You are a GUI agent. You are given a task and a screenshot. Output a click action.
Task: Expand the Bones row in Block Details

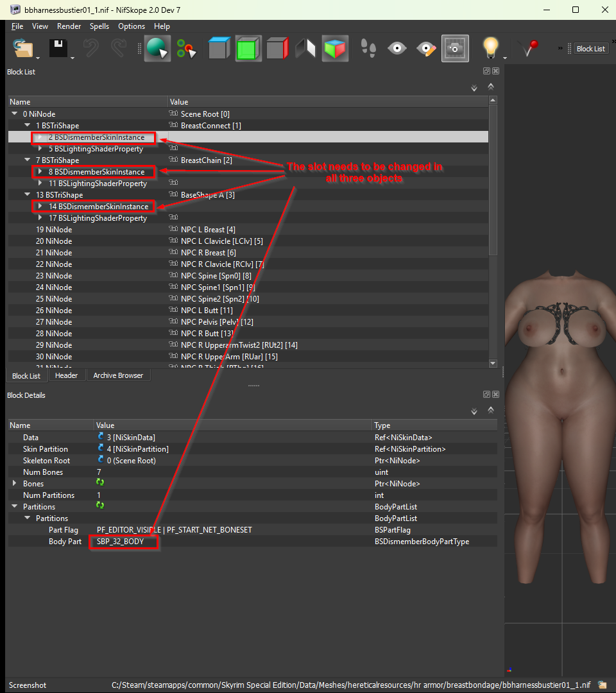(15, 484)
